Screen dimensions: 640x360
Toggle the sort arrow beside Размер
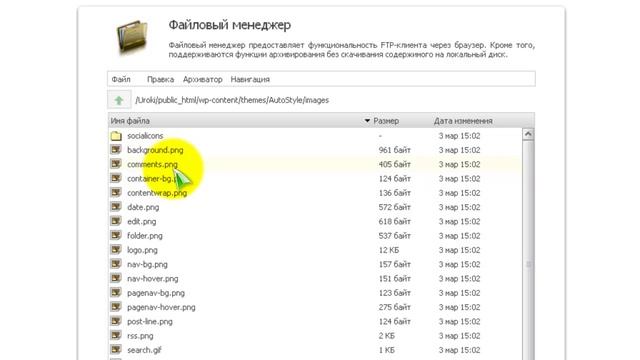367,121
